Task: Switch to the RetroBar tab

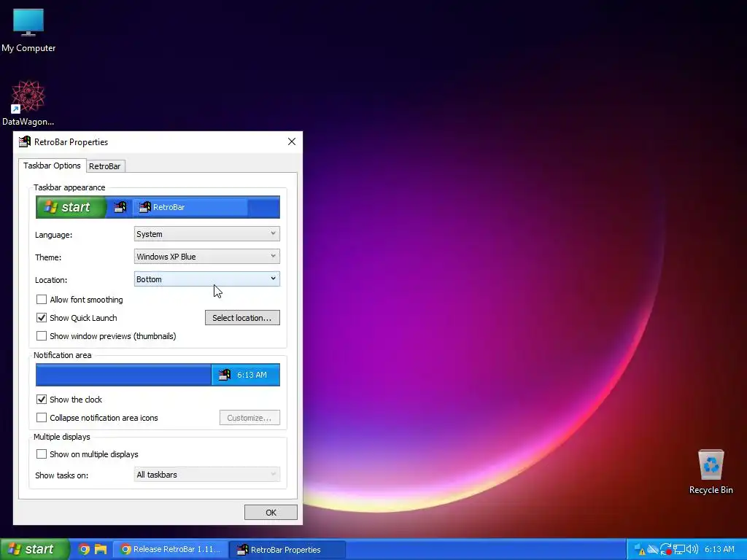Action: click(105, 166)
